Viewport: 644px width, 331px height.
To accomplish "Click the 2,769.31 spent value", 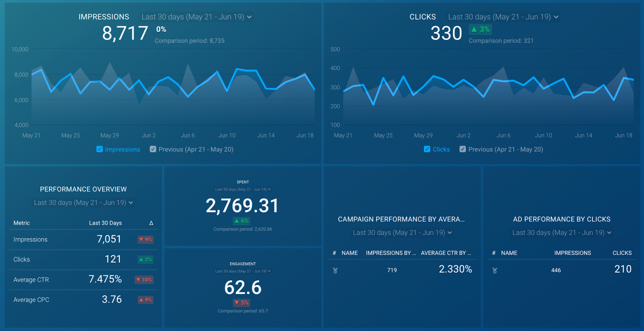I will [243, 206].
